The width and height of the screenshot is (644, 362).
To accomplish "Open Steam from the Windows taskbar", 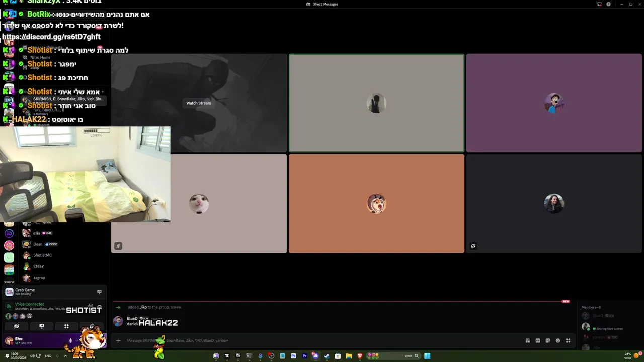I will tap(327, 356).
